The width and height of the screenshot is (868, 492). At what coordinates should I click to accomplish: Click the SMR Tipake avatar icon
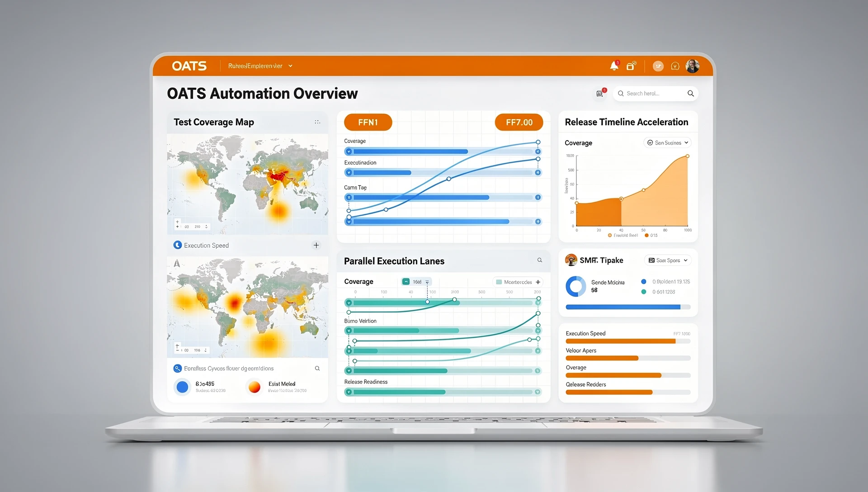571,260
